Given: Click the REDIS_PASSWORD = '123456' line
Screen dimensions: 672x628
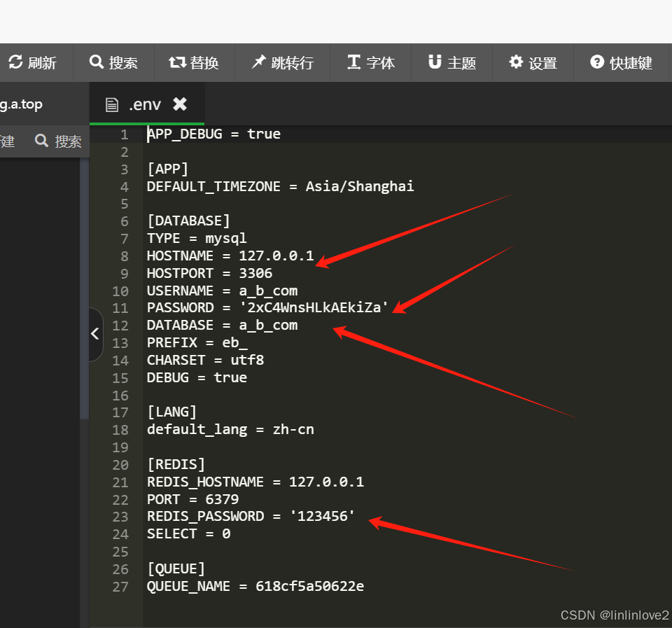Looking at the screenshot, I should point(251,516).
